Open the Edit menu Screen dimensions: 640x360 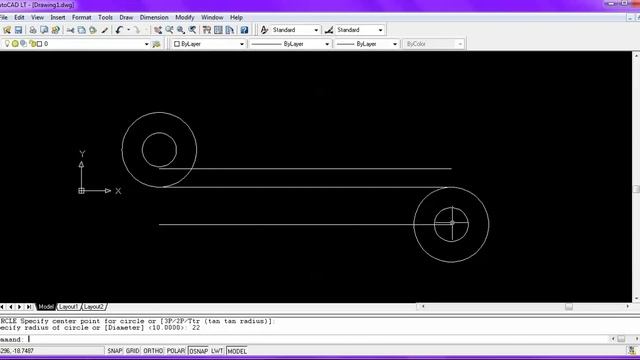click(x=19, y=18)
